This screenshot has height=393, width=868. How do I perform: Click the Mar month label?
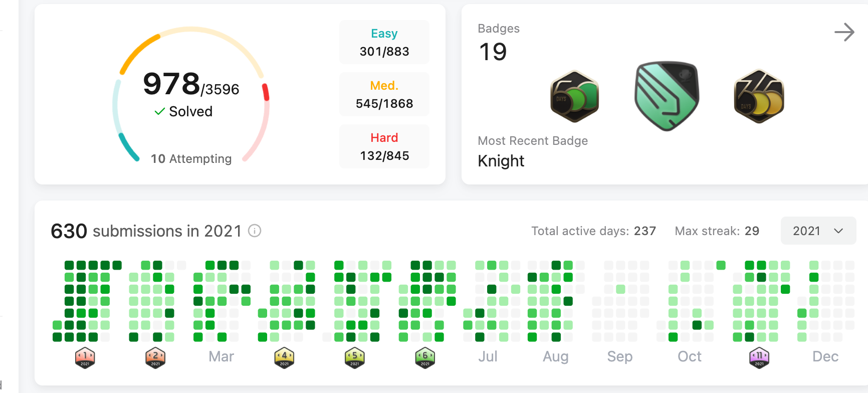click(x=221, y=356)
